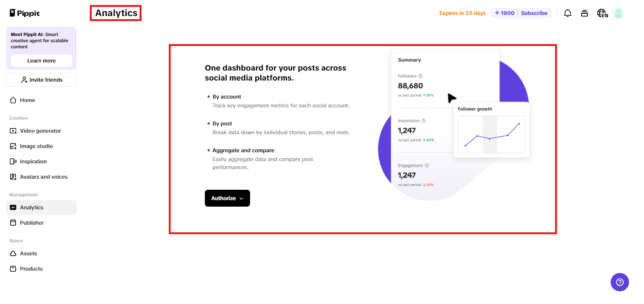Open the Video generator tool
644x304 pixels.
tap(40, 131)
